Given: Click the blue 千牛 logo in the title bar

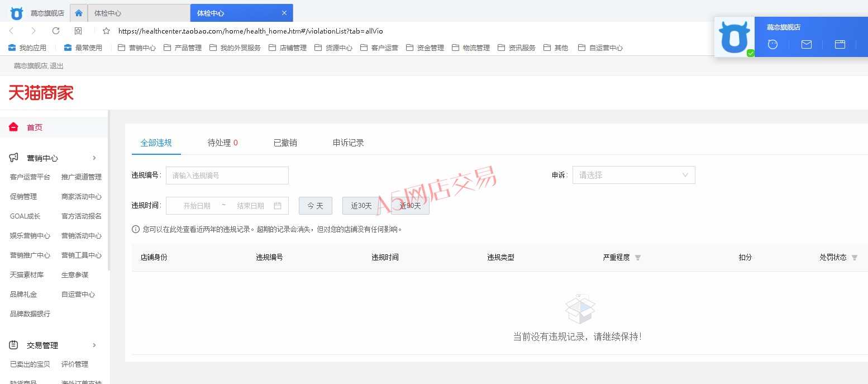Looking at the screenshot, I should (16, 13).
